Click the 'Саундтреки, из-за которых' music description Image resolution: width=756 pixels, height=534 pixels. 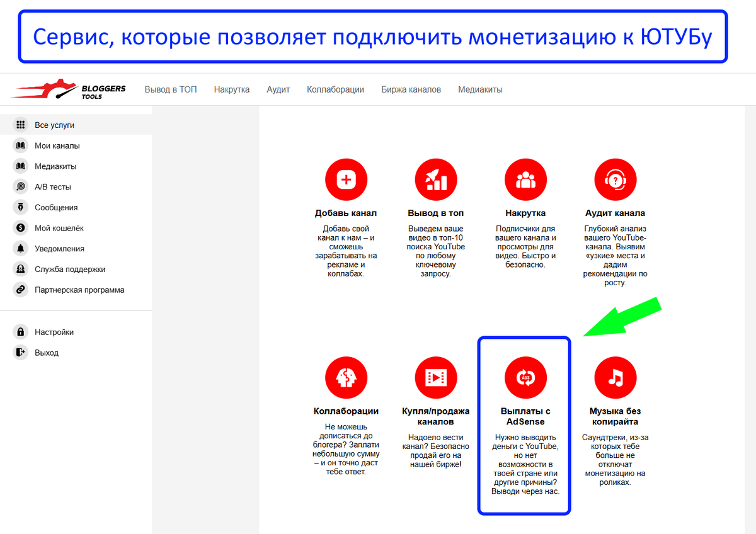616,460
